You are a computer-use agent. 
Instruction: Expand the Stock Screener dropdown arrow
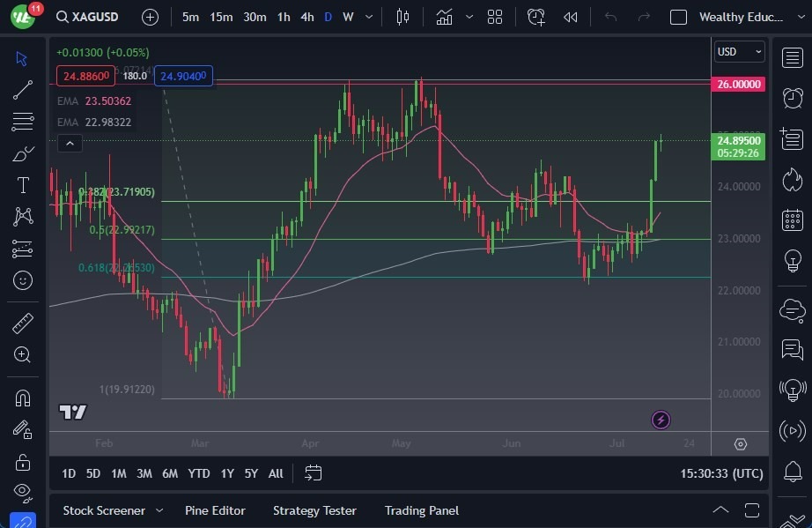[x=159, y=510]
